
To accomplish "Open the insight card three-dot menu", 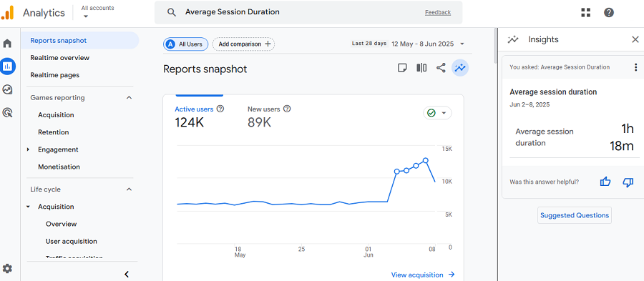I will pos(635,67).
